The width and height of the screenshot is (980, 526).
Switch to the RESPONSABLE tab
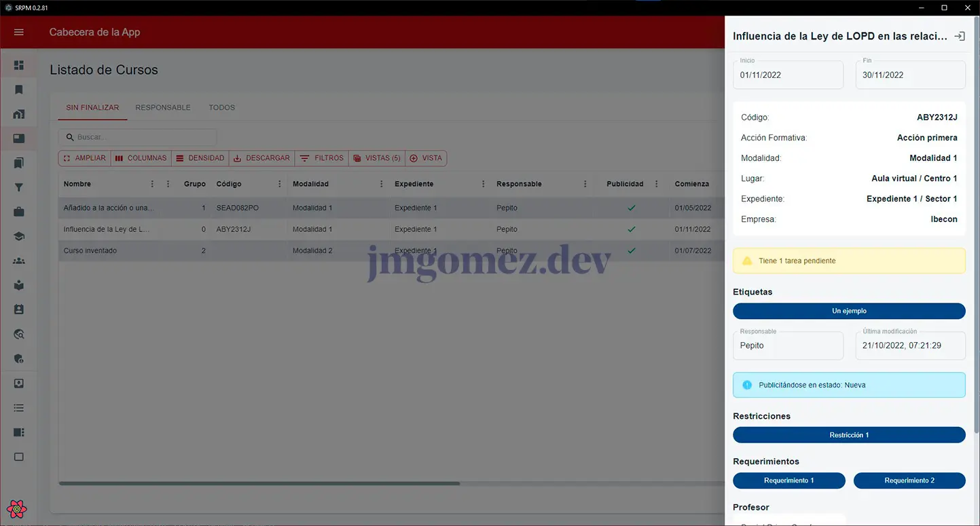pos(163,108)
